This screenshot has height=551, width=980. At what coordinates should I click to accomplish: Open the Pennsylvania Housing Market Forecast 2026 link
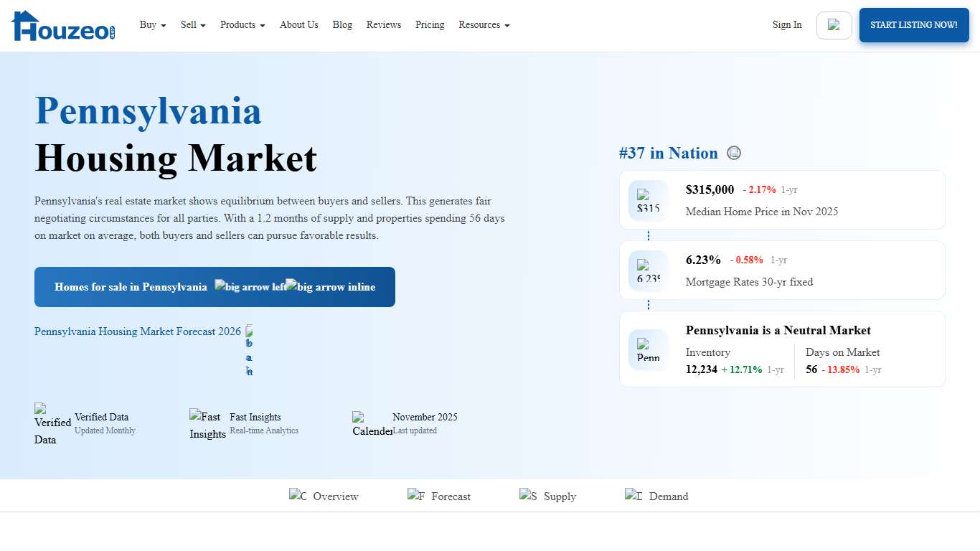[137, 331]
